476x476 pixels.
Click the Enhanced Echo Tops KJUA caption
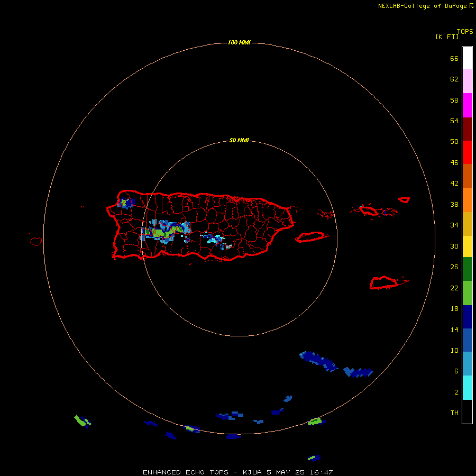(x=238, y=472)
